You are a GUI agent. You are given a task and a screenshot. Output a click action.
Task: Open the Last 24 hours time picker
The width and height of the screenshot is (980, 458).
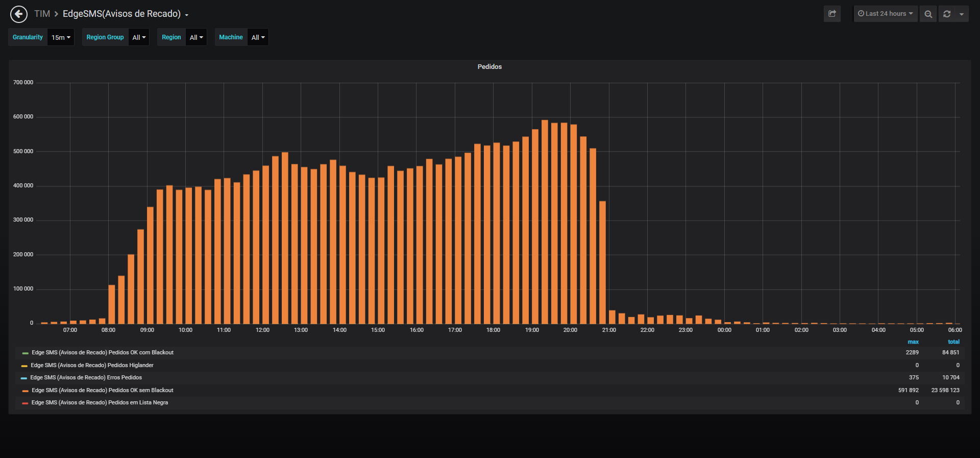pyautogui.click(x=886, y=14)
